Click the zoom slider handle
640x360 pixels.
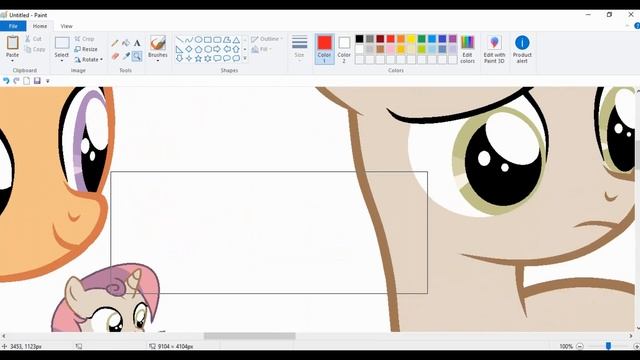pos(608,346)
